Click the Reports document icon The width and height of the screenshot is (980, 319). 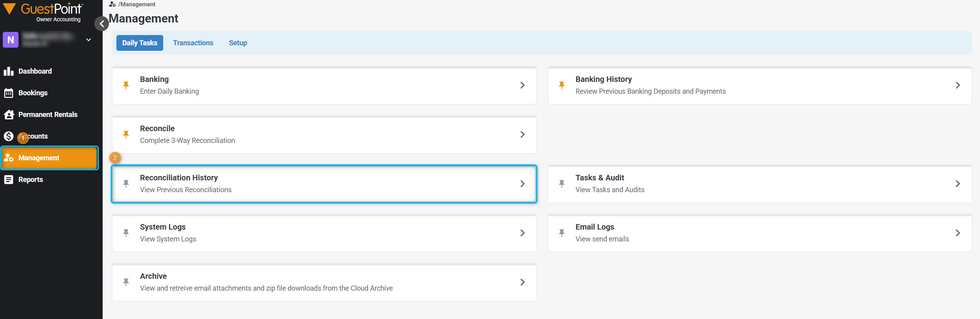coord(9,180)
